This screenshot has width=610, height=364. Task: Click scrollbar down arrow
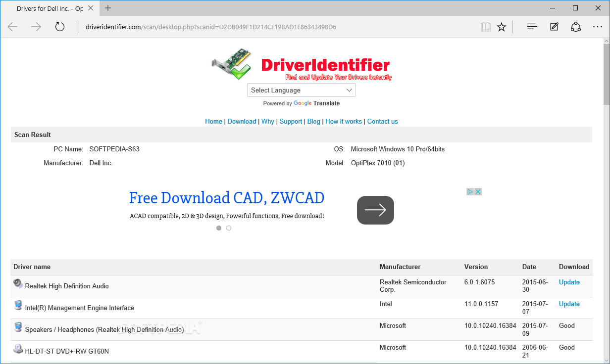[606, 360]
